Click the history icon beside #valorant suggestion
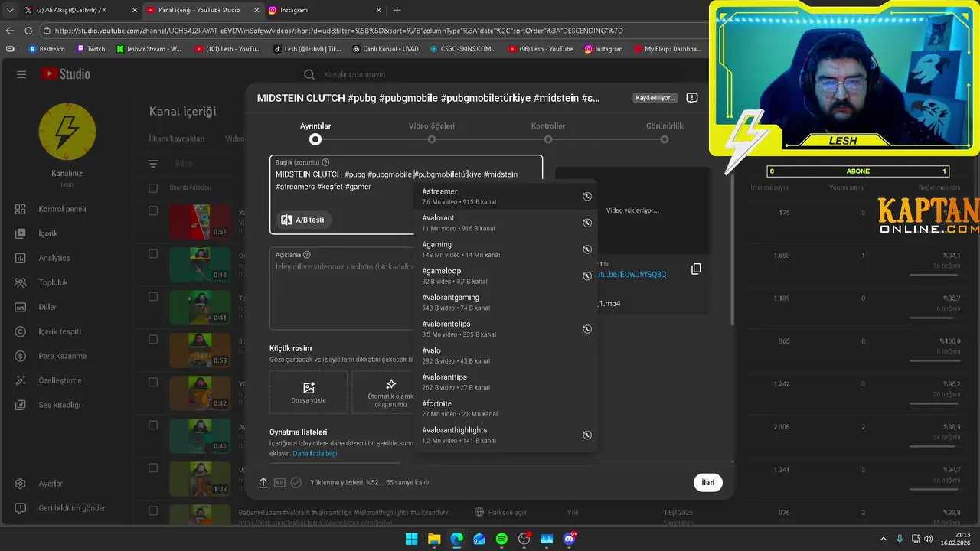The image size is (980, 551). click(587, 223)
